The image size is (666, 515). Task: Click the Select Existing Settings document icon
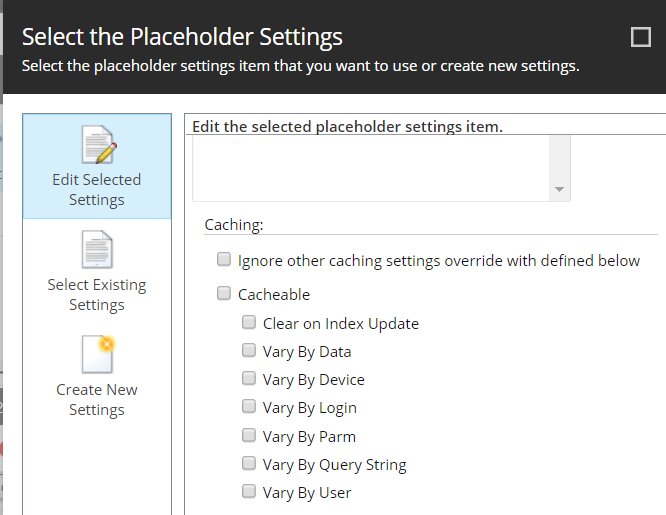point(97,249)
